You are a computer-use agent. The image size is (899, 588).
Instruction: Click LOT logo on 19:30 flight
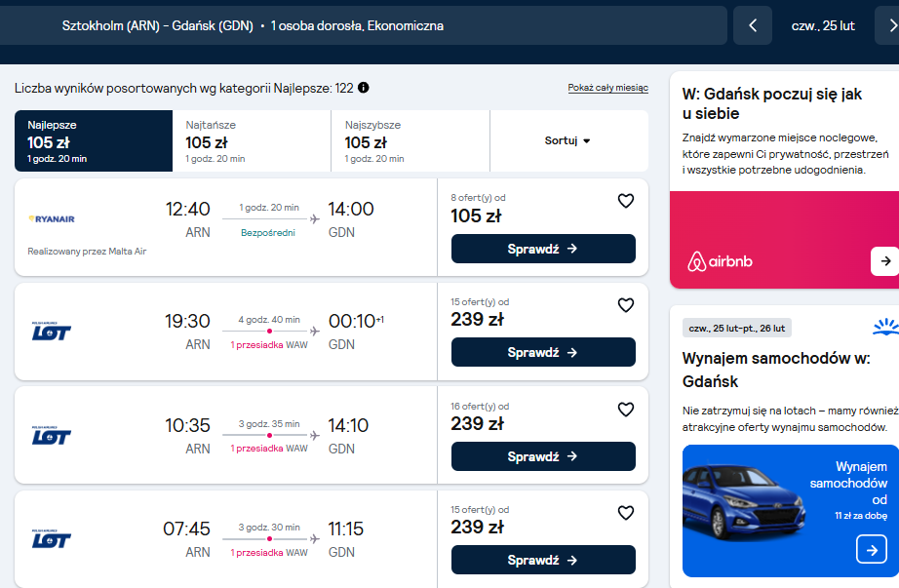[52, 331]
